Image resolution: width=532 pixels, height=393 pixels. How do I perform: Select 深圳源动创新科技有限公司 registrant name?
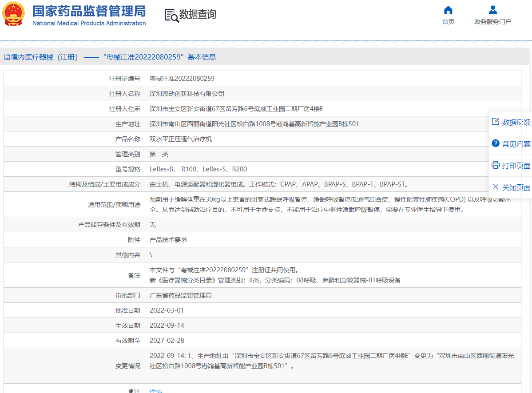pos(187,94)
